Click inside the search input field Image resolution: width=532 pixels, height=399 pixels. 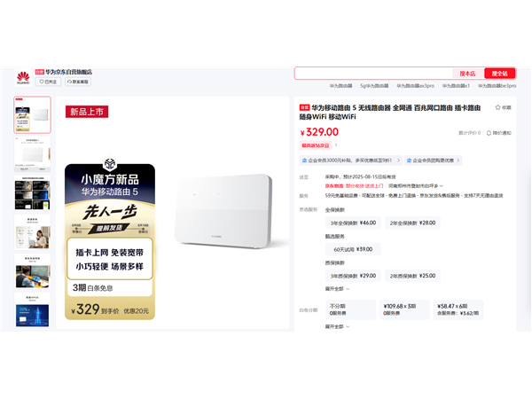coord(373,74)
